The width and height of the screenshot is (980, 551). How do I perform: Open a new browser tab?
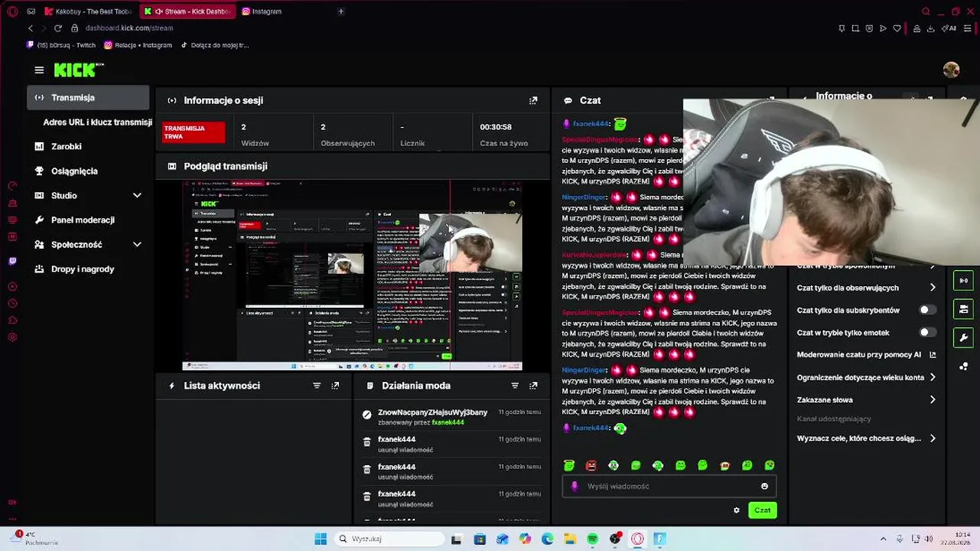(x=341, y=11)
